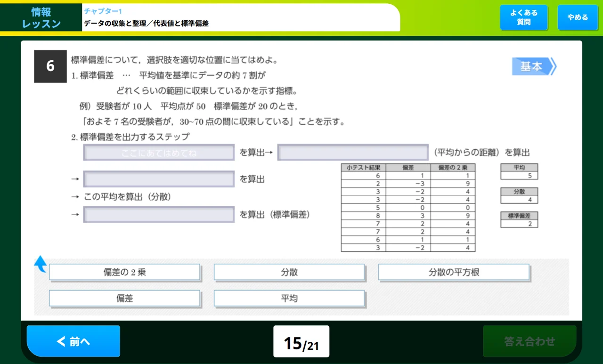This screenshot has height=364, width=603.
Task: Select the 分散 answer choice
Action: (289, 272)
